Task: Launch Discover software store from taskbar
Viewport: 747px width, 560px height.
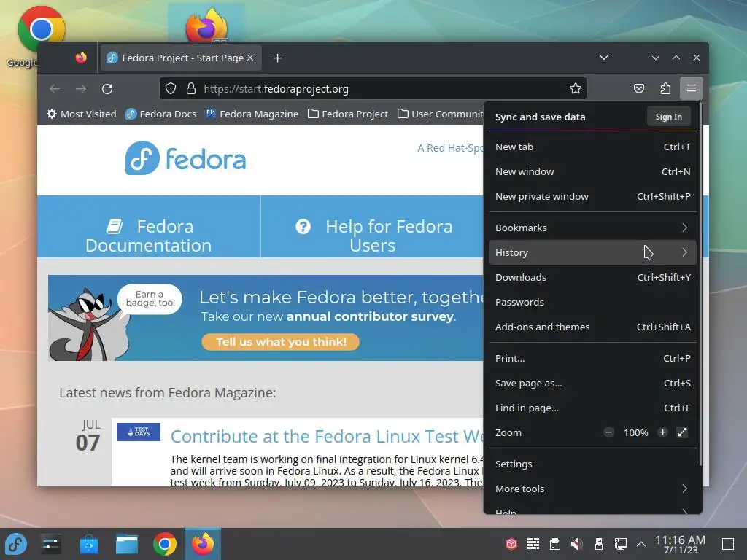Action: click(x=88, y=544)
